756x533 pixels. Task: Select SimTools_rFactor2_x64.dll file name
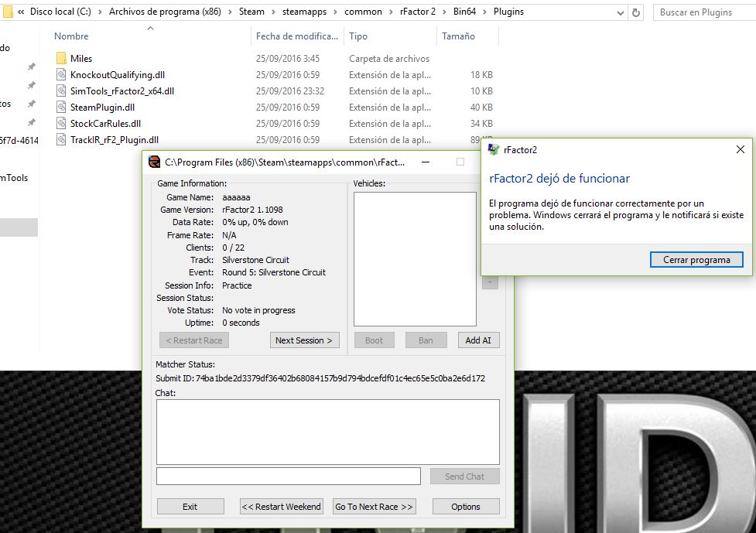(x=122, y=91)
